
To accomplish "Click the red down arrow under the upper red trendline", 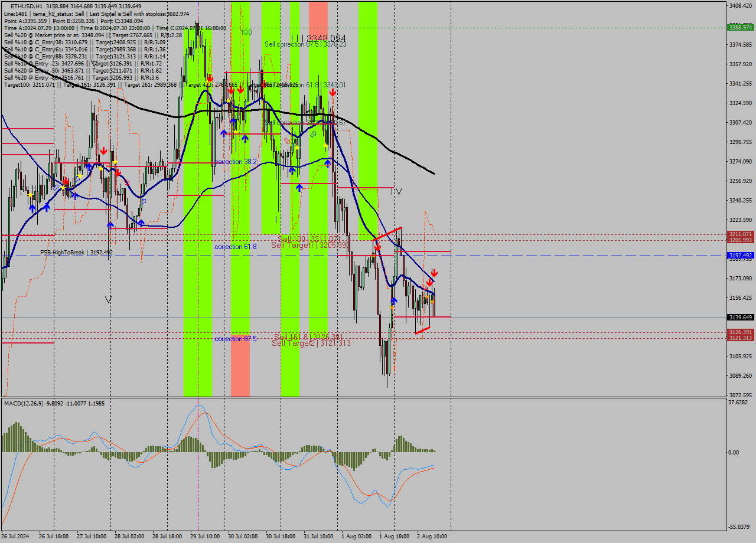I will point(377,248).
